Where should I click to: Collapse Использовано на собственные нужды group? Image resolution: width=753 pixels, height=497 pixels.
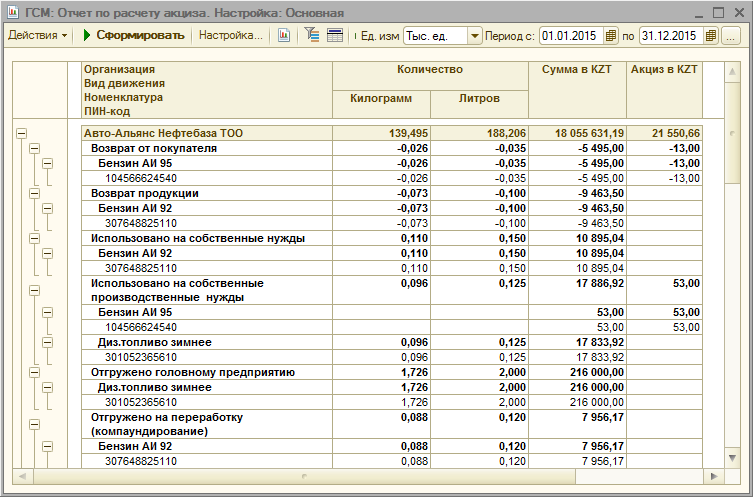click(34, 239)
